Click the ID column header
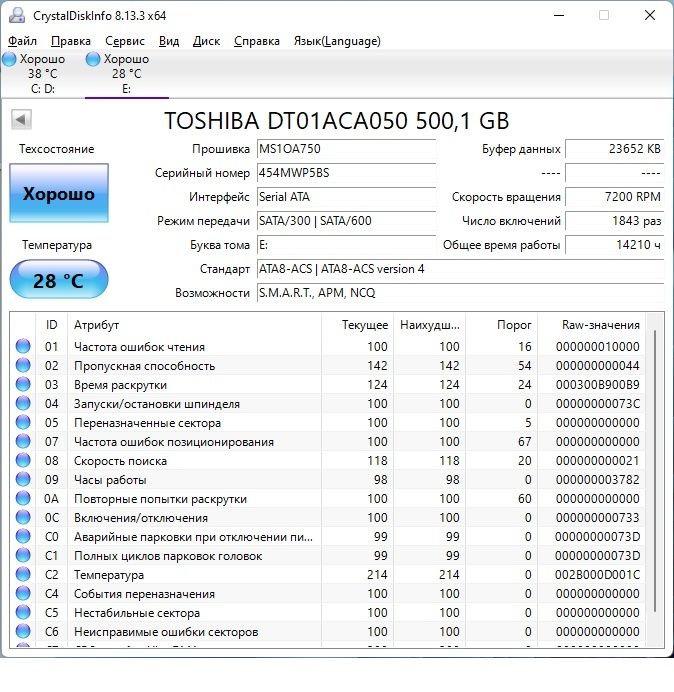Image resolution: width=674 pixels, height=692 pixels. pyautogui.click(x=52, y=325)
